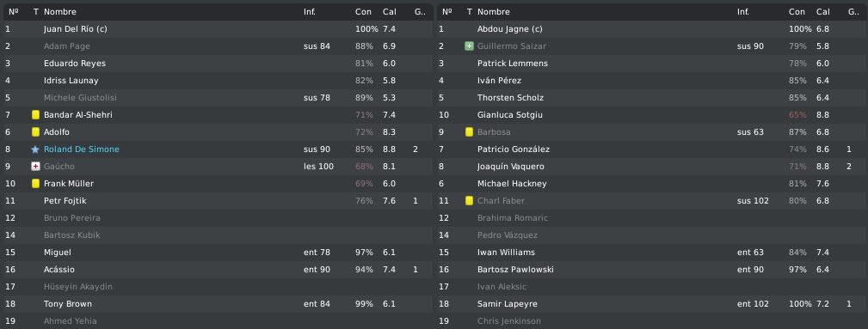Click Frank Müller's yellow card icon
Viewport: 868px width, 329px height.
pos(35,184)
